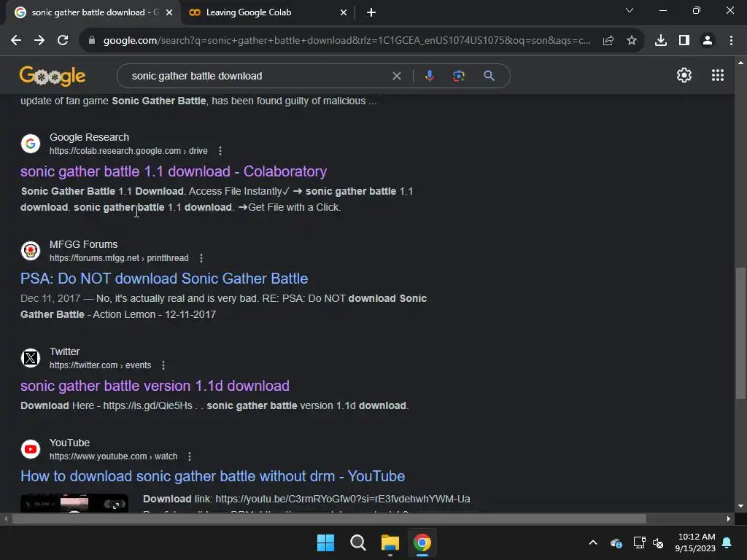The image size is (747, 560).
Task: Click the cloud sync tray icon
Action: click(x=616, y=542)
